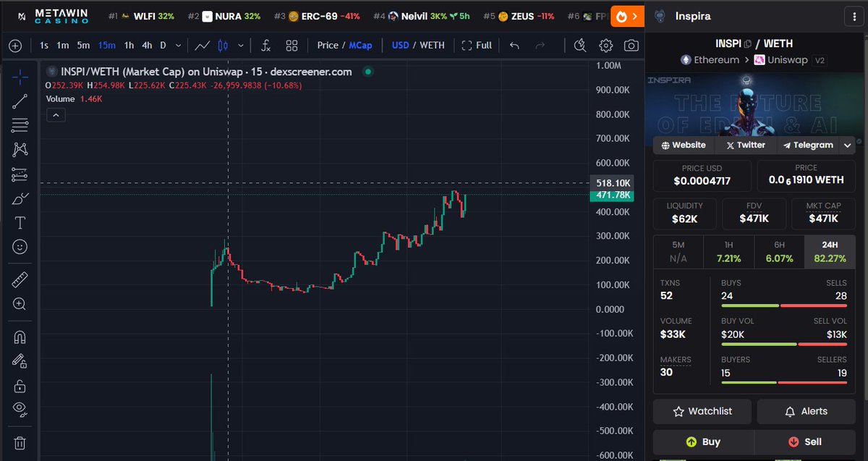This screenshot has width=868, height=461.
Task: Expand the time interval dropdown arrow
Action: (178, 45)
